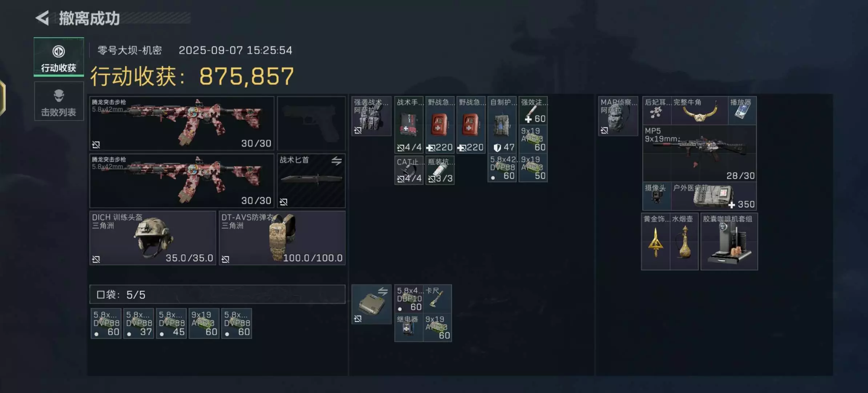
Task: Select the 强袭战术 chest rig item
Action: pyautogui.click(x=371, y=116)
